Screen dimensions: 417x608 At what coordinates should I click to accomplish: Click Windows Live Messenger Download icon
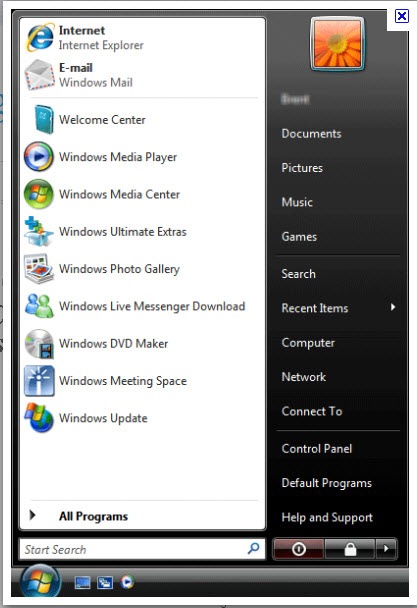tap(39, 306)
